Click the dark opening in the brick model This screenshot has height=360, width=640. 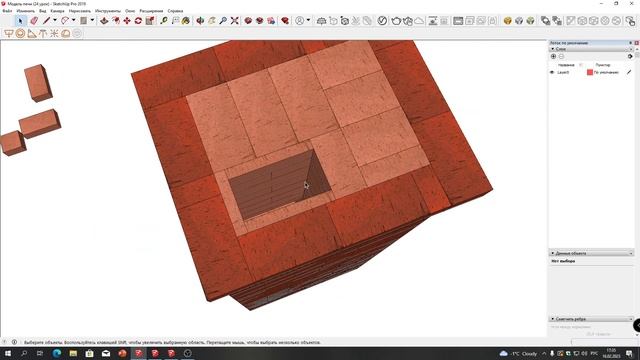click(280, 185)
